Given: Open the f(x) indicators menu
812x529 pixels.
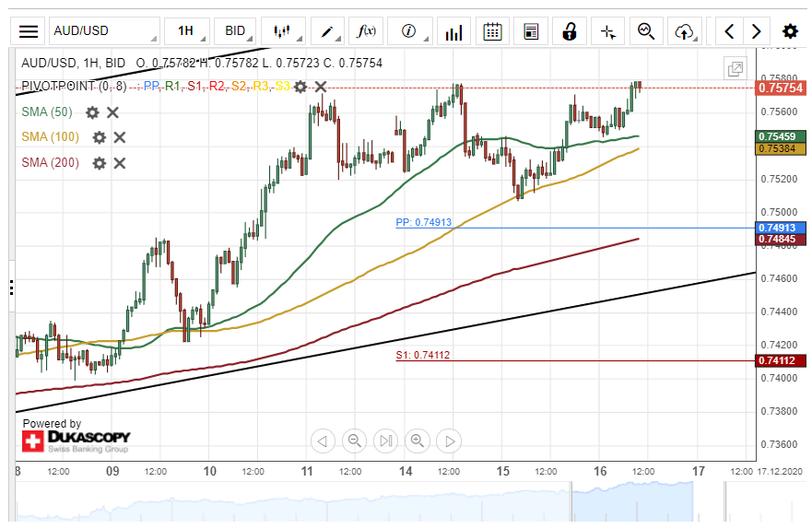Looking at the screenshot, I should point(367,31).
